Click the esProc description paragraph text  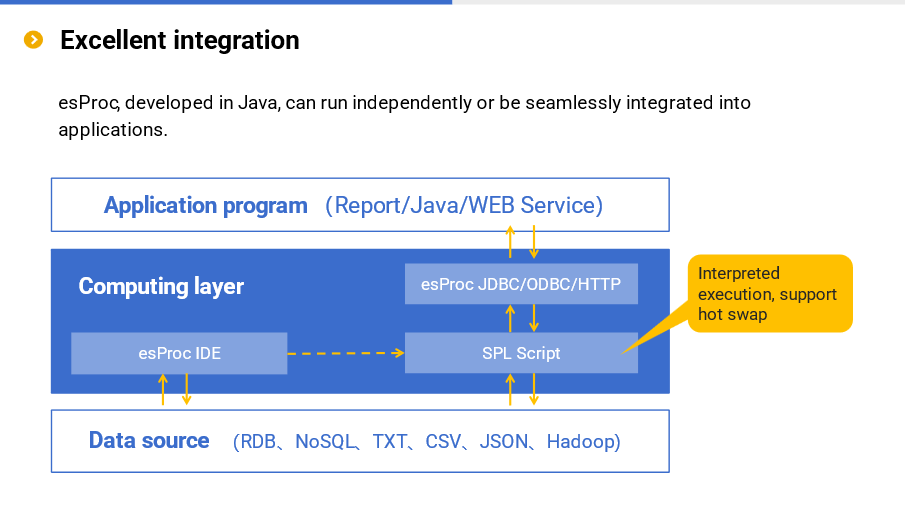(x=404, y=116)
